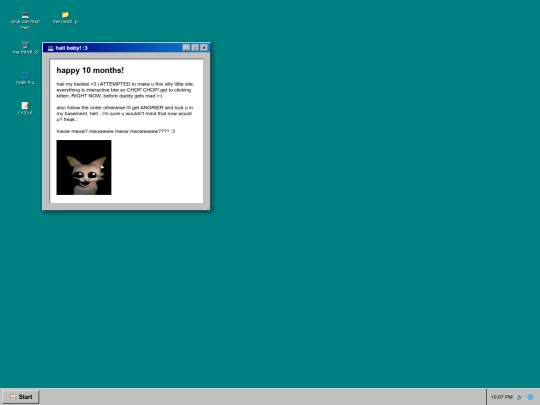Image resolution: width=540 pixels, height=405 pixels.
Task: Click the 'happy 10 months!' heading
Action: tap(90, 70)
